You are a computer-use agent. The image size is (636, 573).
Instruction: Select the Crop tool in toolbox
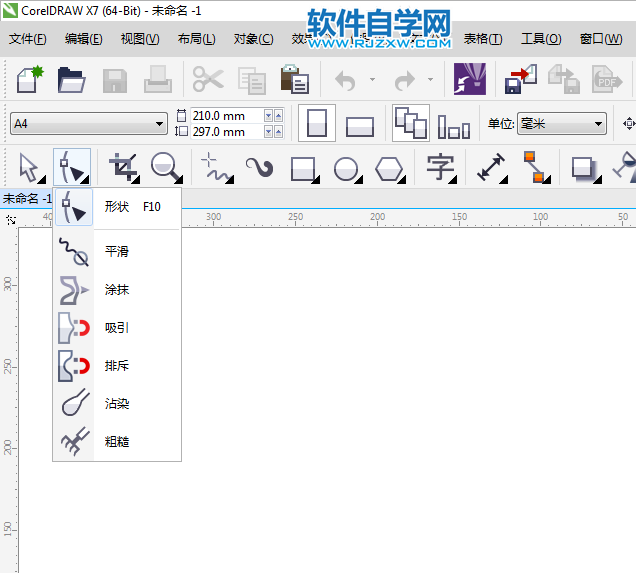[x=124, y=167]
